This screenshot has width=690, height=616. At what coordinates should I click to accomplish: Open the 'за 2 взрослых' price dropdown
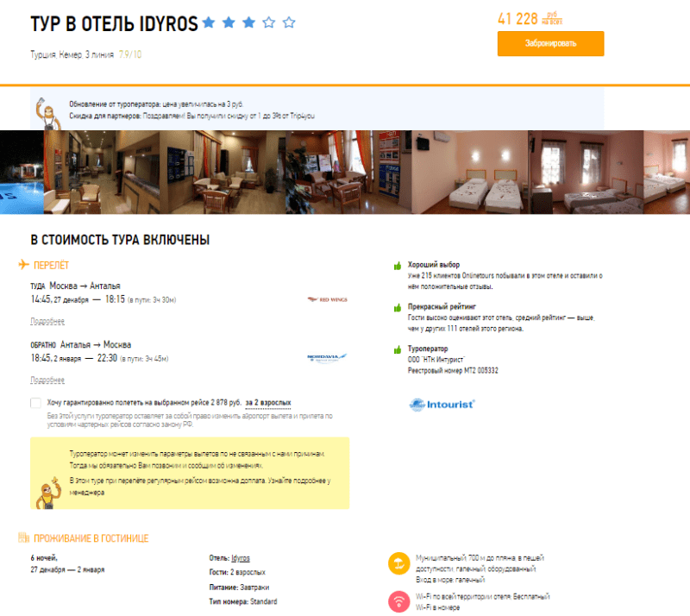tap(268, 402)
